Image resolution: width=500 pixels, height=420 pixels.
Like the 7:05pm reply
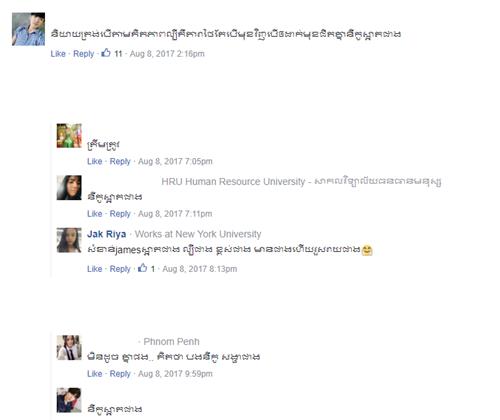(x=95, y=161)
